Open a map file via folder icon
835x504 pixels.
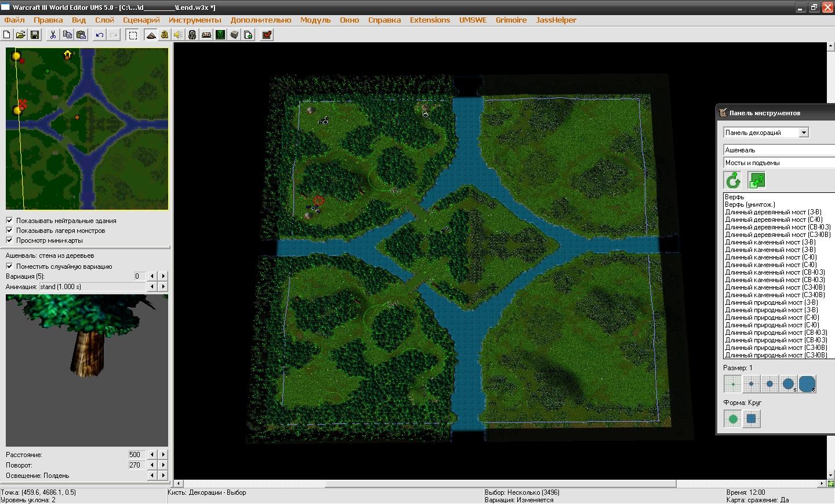coord(20,35)
